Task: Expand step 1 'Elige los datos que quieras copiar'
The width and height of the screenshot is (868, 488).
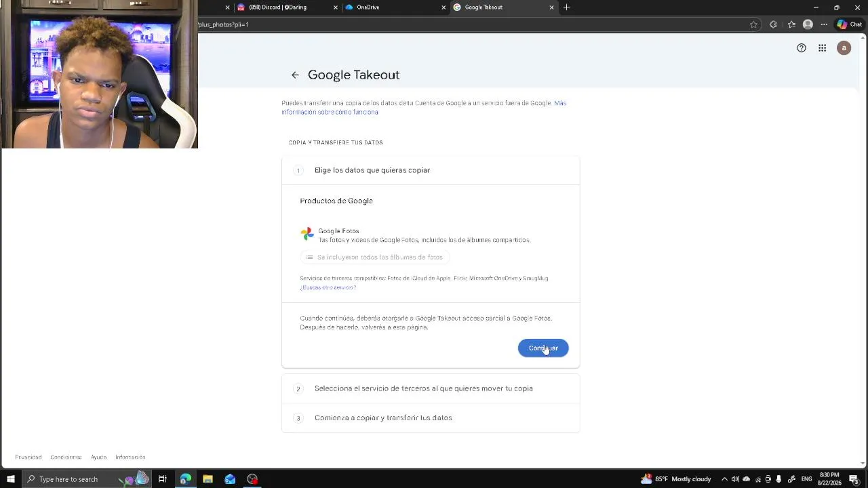Action: tap(431, 170)
